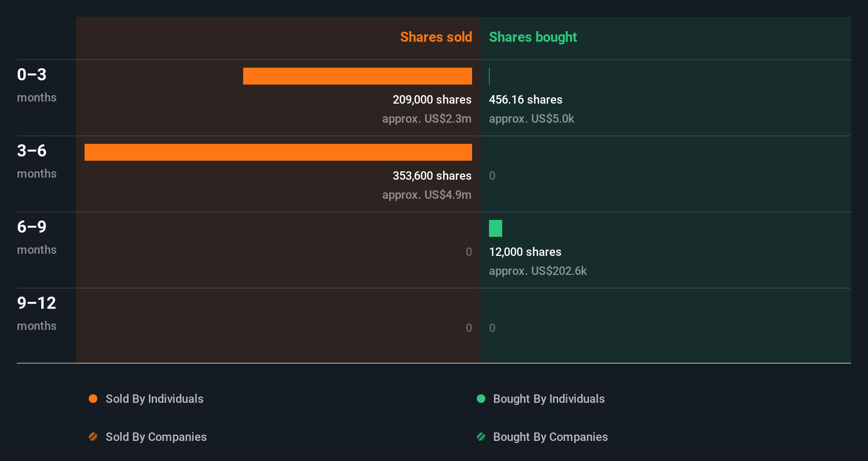Click the 3–6 months row label
This screenshot has height=461, width=868.
pos(36,161)
